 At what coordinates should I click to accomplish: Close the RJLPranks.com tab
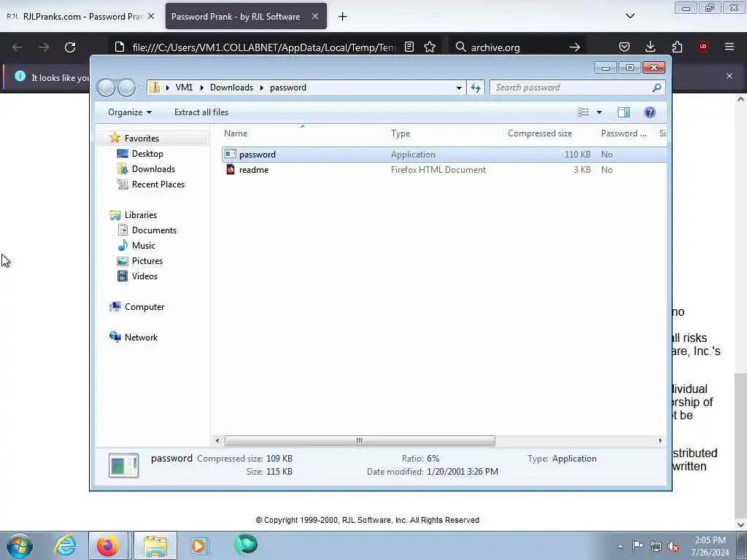151,16
